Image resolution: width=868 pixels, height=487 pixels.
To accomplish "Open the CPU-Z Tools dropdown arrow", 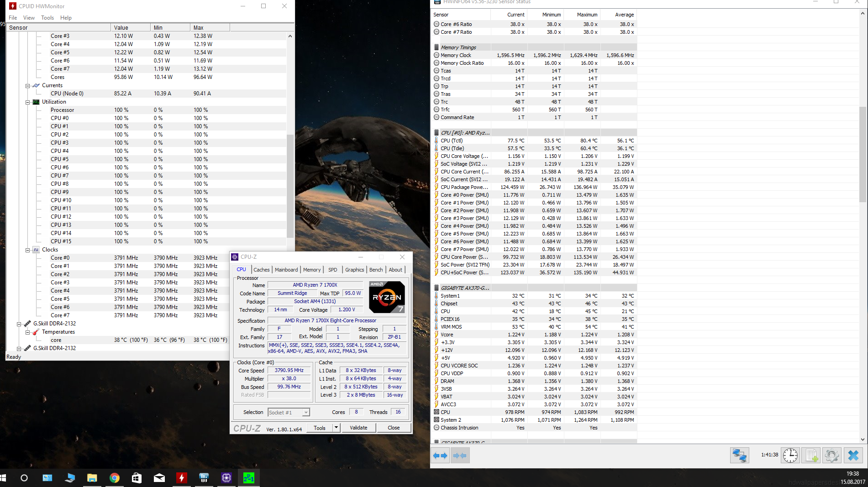I will (x=336, y=428).
